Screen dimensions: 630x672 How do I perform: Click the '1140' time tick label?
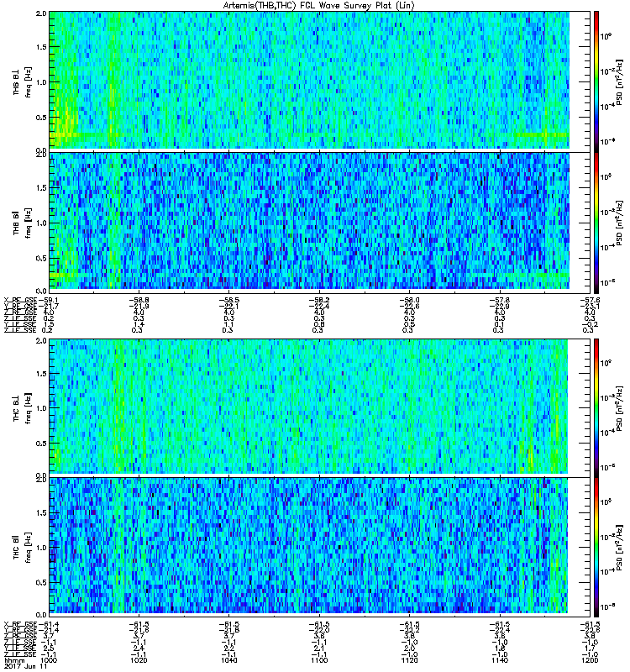coord(499,660)
